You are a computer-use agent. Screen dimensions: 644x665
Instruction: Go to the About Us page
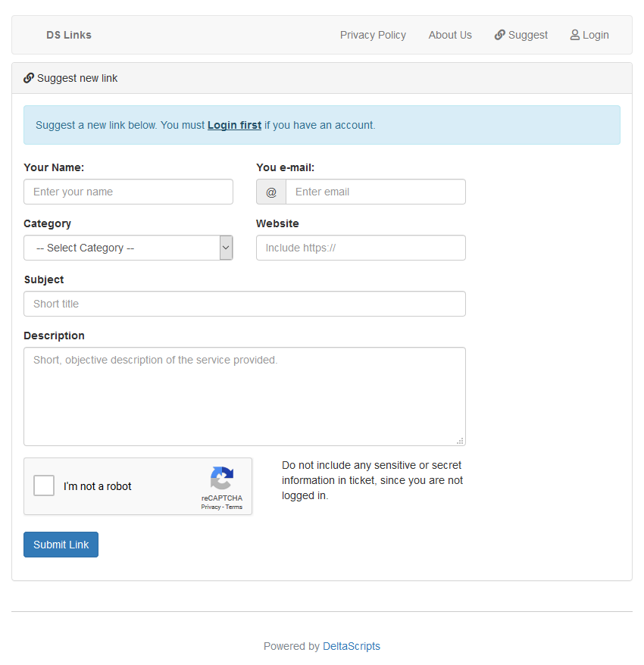(x=450, y=35)
